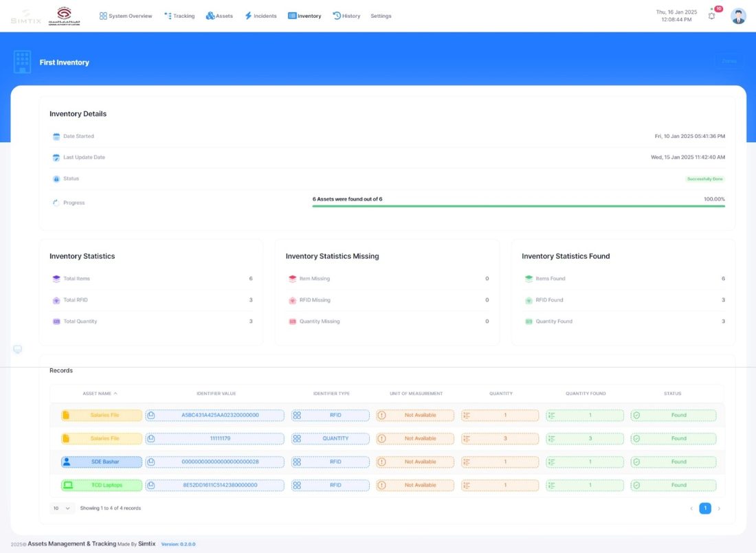Click Version 0.2.0.0 in footer

click(178, 544)
